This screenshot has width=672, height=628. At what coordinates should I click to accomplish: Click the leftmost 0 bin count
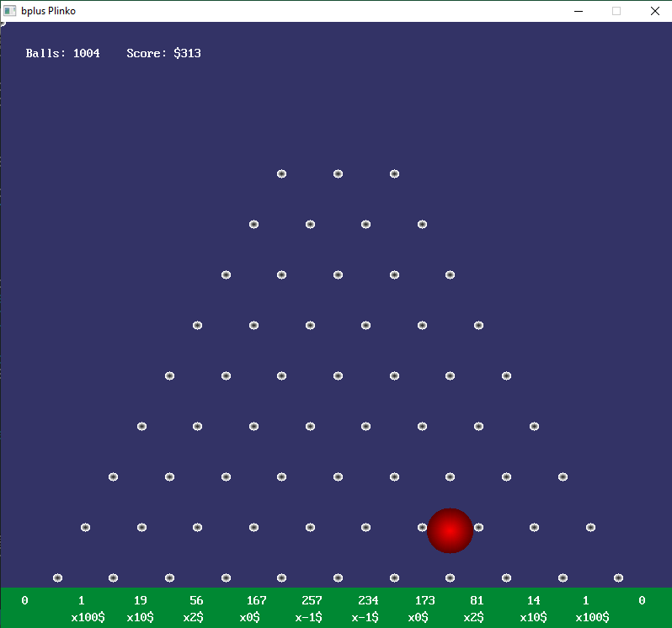[25, 600]
